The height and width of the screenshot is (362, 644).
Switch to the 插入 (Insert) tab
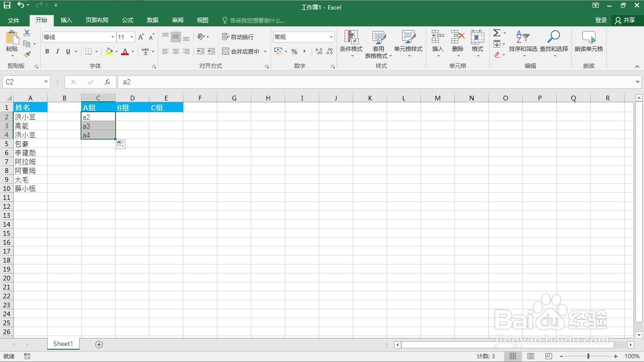[x=66, y=20]
